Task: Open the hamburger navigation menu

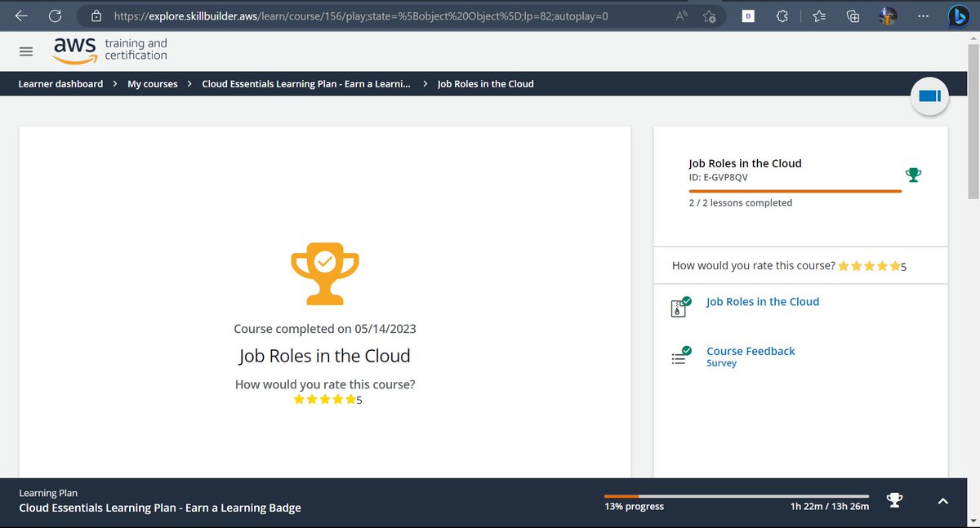Action: tap(25, 51)
